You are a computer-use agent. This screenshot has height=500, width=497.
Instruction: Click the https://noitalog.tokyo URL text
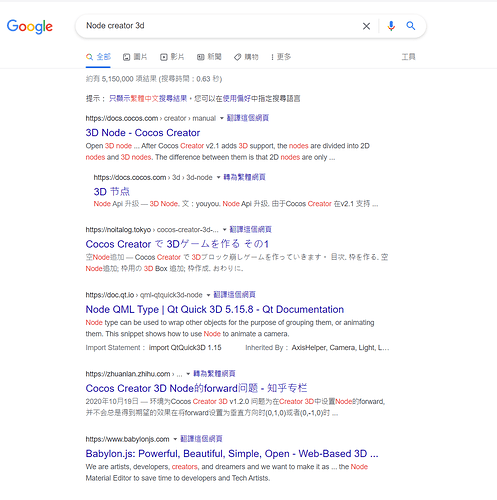tap(118, 230)
